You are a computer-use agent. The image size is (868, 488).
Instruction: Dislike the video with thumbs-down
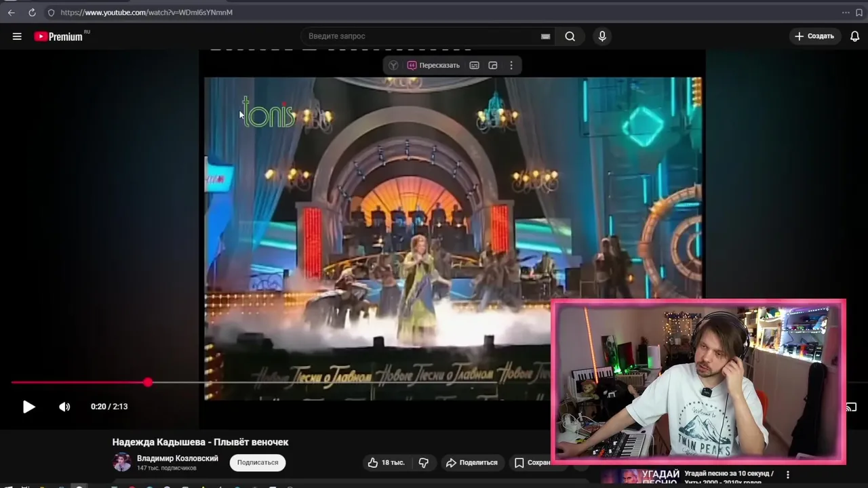pyautogui.click(x=424, y=462)
